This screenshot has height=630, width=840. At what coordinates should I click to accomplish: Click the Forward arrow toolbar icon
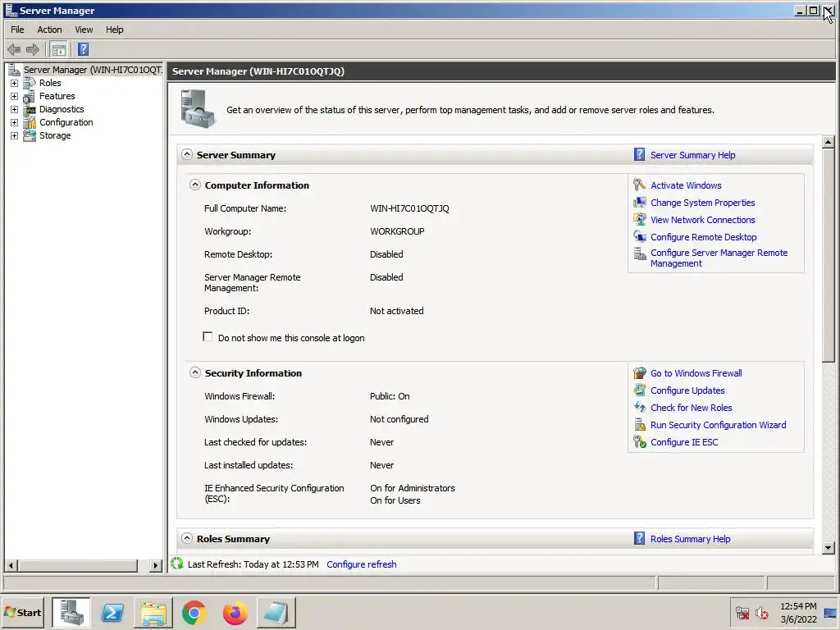33,50
